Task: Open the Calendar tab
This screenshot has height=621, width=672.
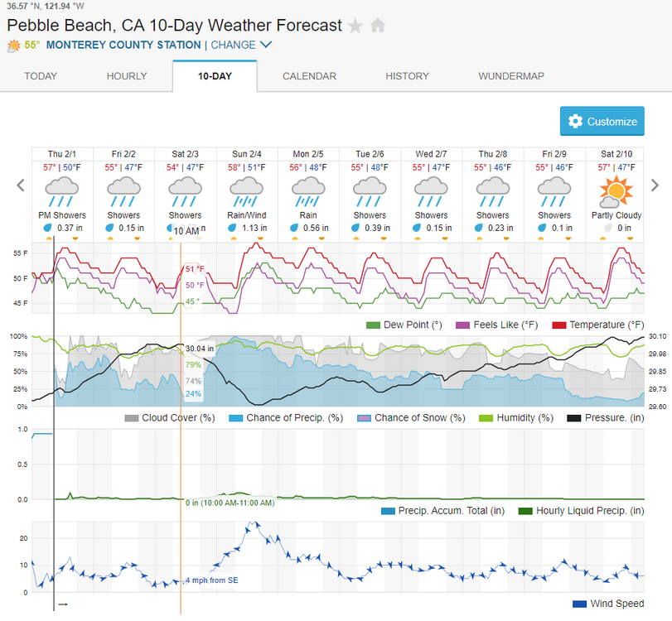Action: pos(309,76)
